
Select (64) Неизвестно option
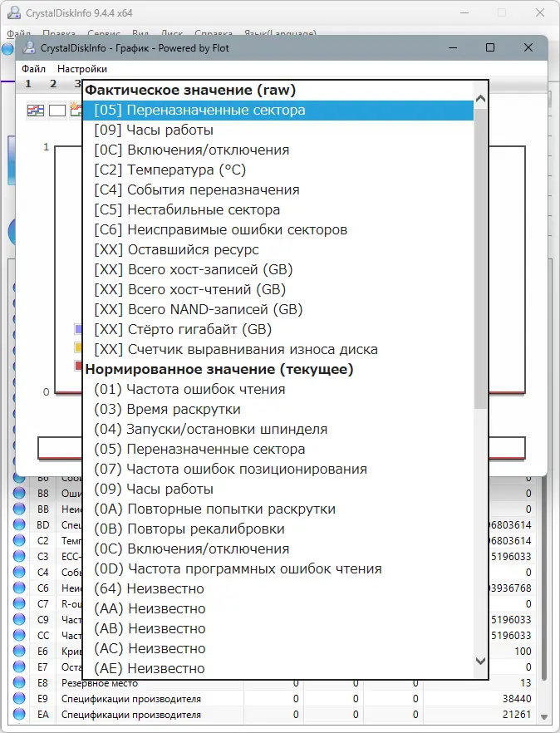click(x=278, y=588)
